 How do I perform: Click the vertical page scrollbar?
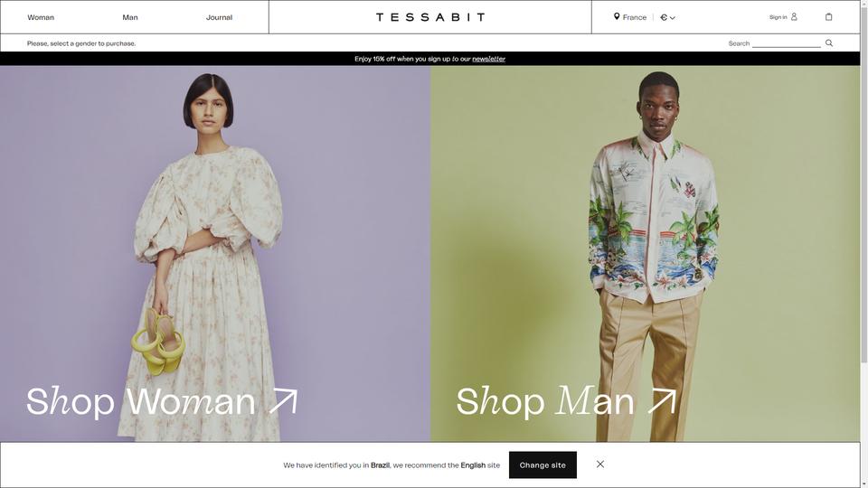tap(864, 183)
